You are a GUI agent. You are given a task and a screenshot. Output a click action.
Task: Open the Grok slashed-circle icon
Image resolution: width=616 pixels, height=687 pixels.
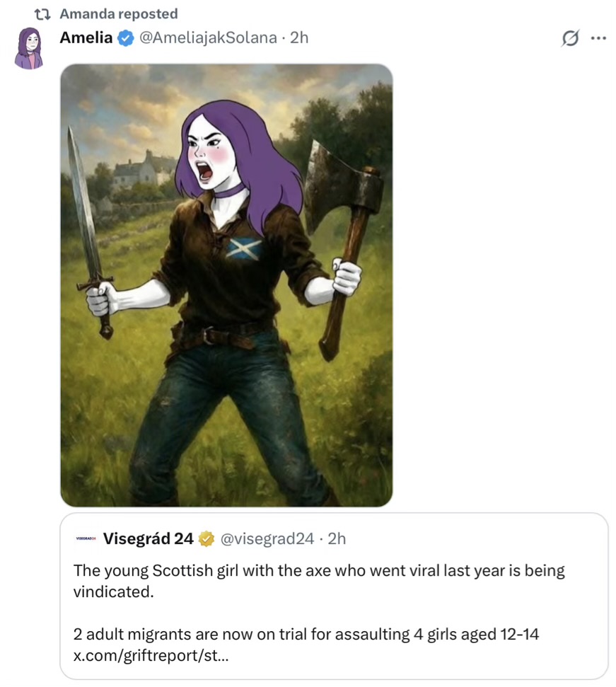click(569, 39)
